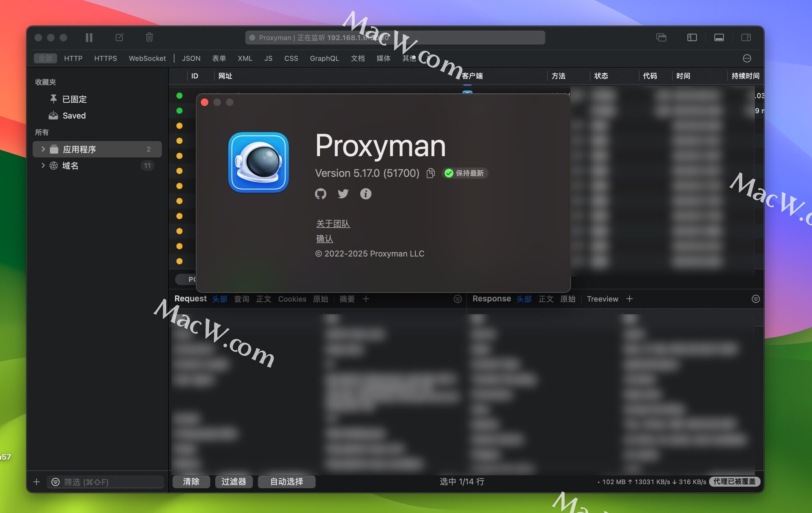Clear session using the trash icon

click(149, 37)
